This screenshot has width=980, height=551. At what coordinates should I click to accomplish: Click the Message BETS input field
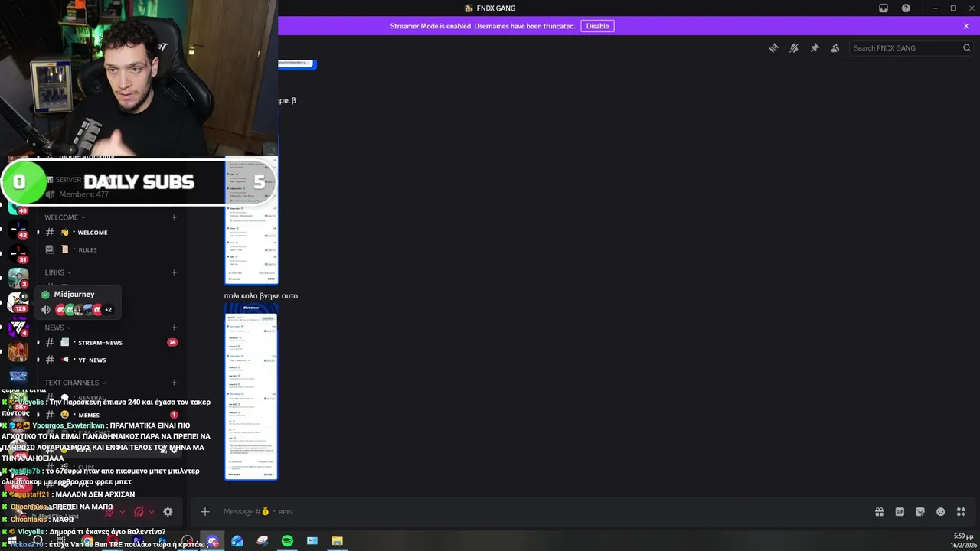pyautogui.click(x=536, y=511)
